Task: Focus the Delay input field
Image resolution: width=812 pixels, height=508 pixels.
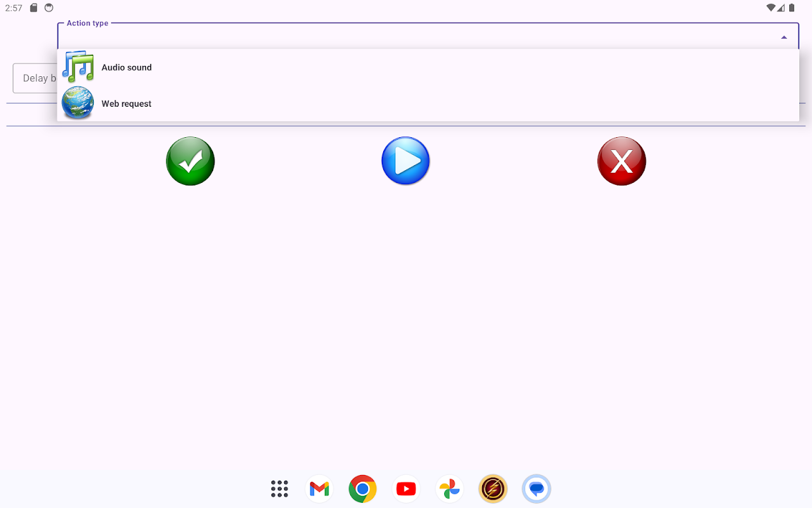Action: coord(35,78)
